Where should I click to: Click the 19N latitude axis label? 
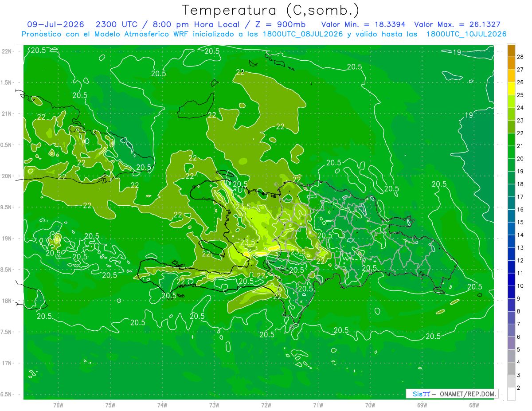click(x=6, y=239)
